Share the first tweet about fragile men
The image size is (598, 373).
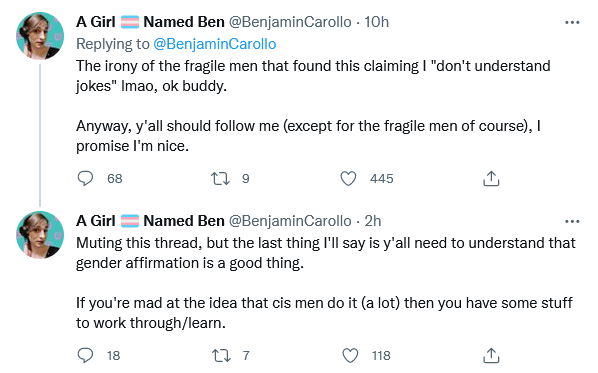pos(491,178)
